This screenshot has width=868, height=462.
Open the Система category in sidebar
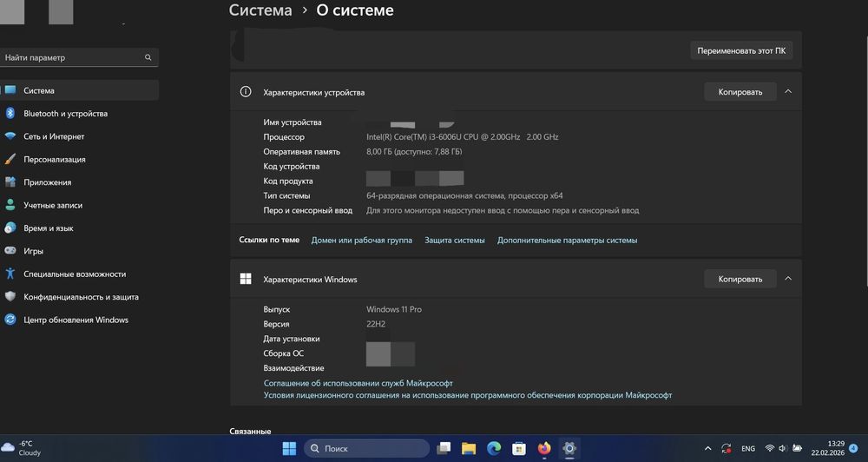[x=79, y=90]
